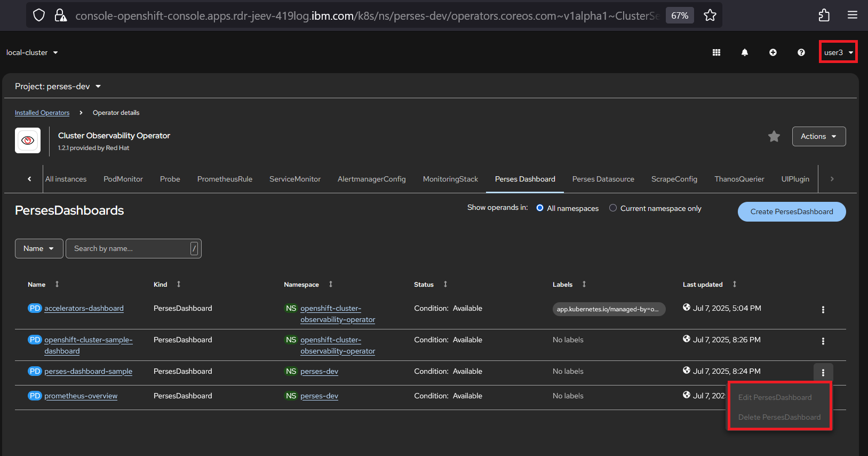The width and height of the screenshot is (868, 456).
Task: Bookmark this page with the browser star
Action: [710, 15]
